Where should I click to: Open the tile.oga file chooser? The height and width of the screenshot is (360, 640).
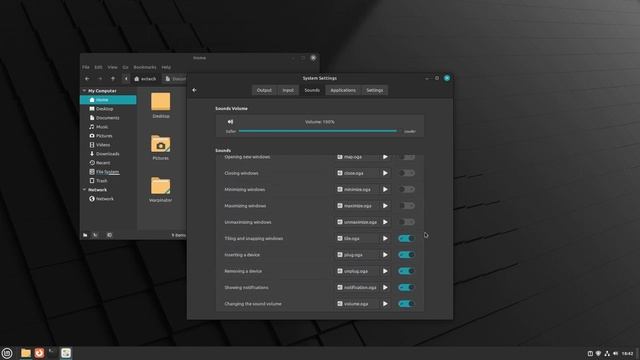pyautogui.click(x=357, y=238)
